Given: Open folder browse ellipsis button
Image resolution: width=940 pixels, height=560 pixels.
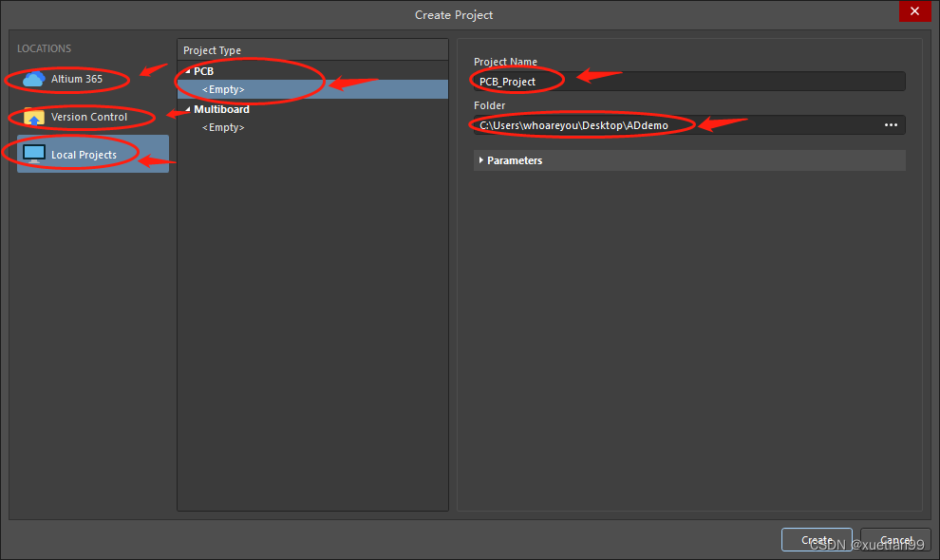Looking at the screenshot, I should [891, 125].
